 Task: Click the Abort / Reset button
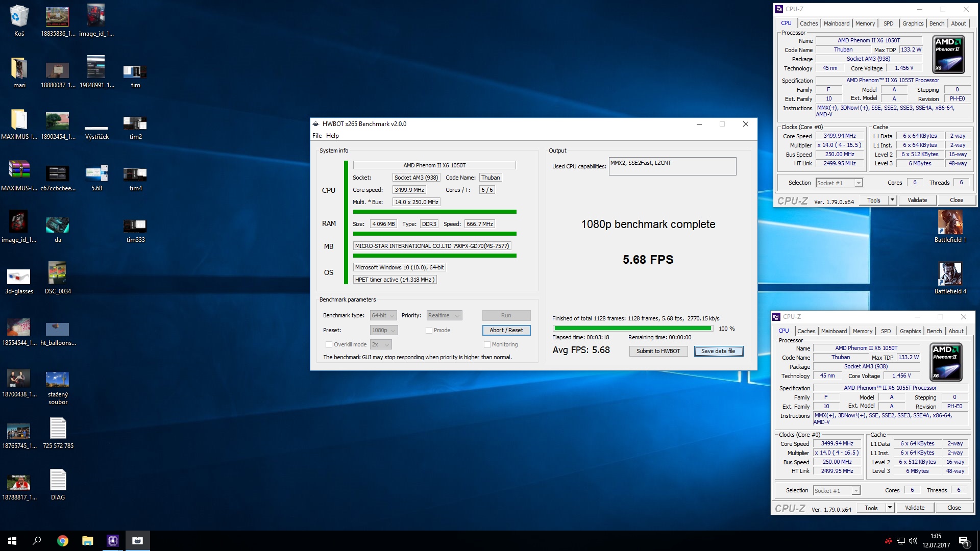506,330
